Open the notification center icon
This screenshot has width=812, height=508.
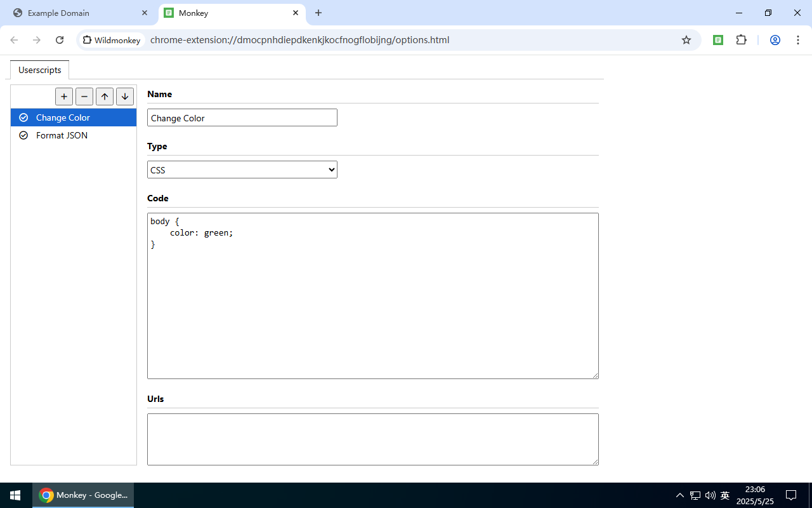pos(791,495)
